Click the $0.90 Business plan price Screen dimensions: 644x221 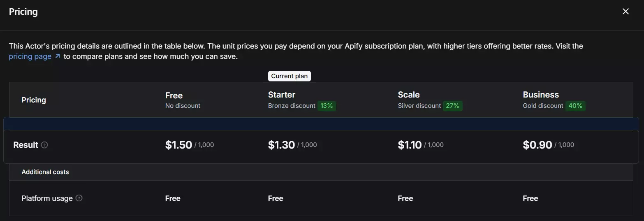537,145
